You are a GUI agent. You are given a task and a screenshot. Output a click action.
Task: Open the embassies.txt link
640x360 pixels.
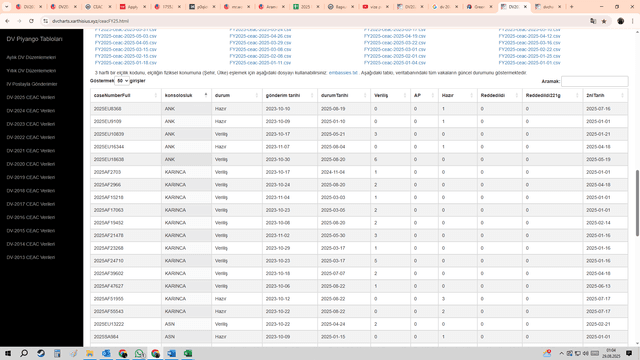pos(343,73)
